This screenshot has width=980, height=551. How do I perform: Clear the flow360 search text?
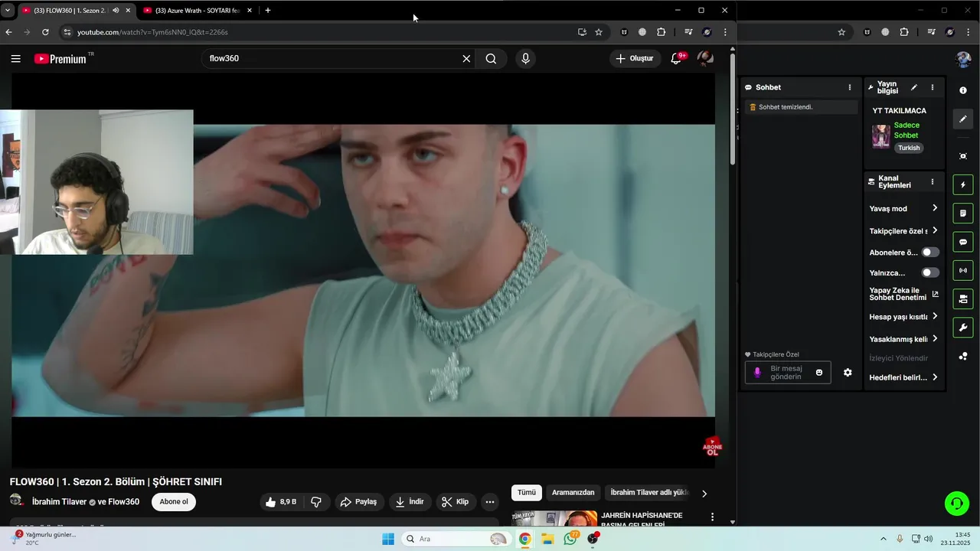pyautogui.click(x=466, y=59)
